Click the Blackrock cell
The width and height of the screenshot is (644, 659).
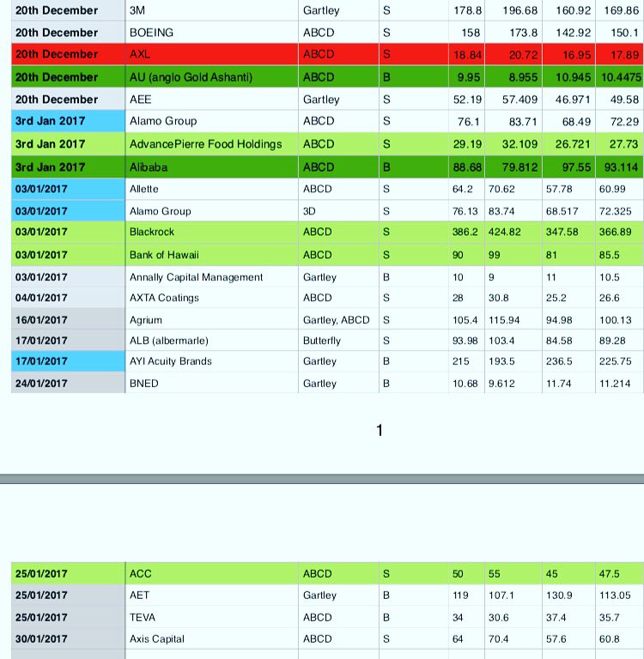click(211, 232)
